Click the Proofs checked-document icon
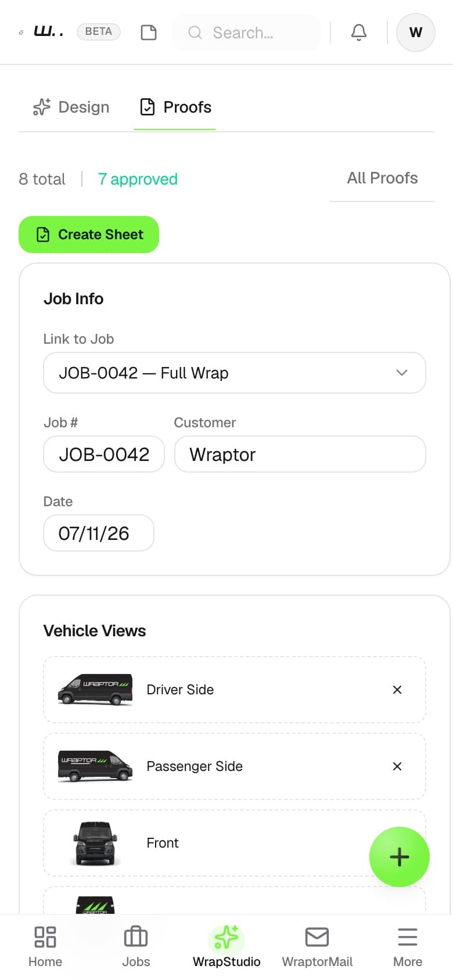 [148, 107]
